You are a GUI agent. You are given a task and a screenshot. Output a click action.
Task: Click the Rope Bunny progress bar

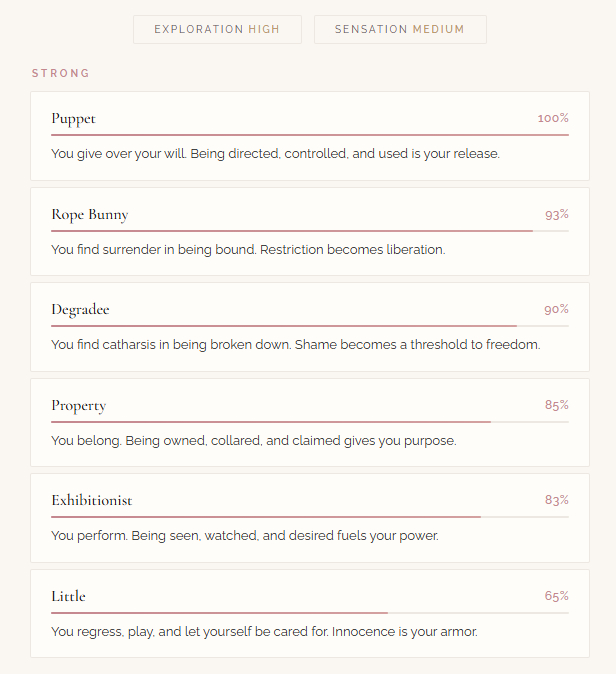click(x=310, y=230)
